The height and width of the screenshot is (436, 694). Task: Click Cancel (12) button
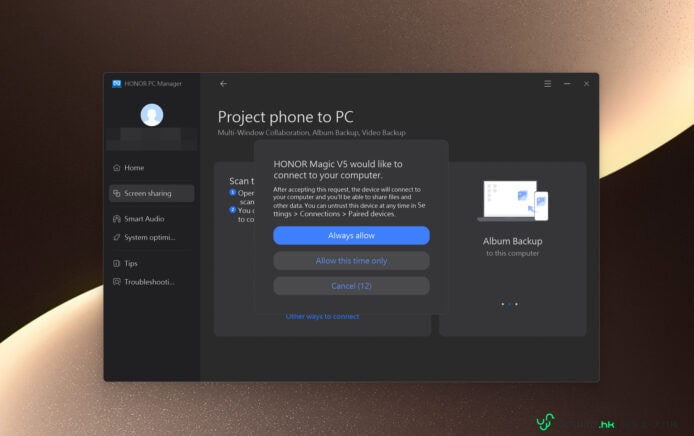click(351, 286)
